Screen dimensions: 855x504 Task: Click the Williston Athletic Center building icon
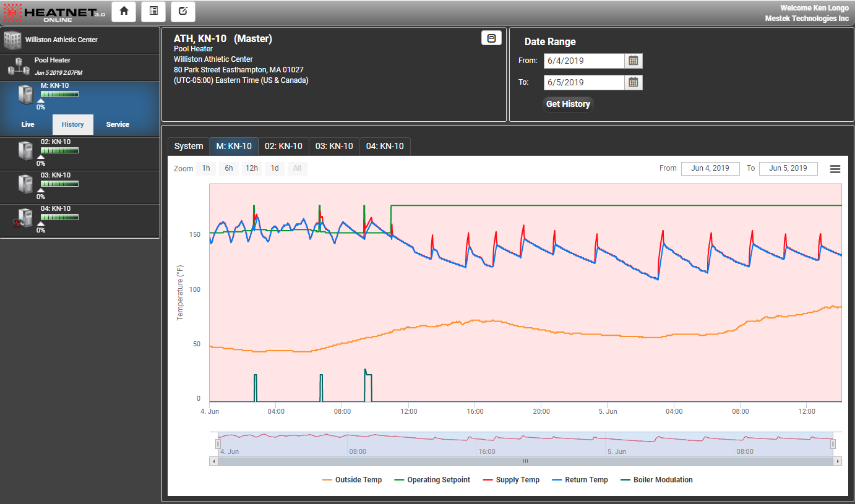(12, 40)
